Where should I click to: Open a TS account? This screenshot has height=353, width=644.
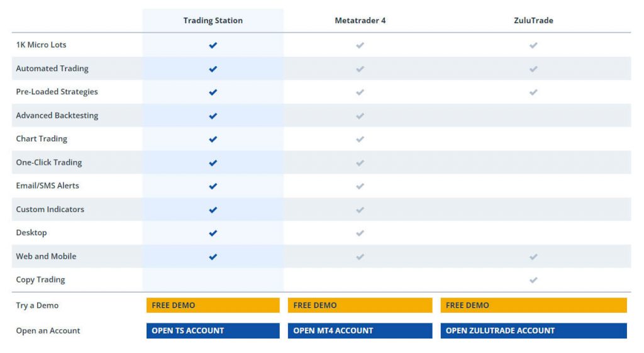pos(213,331)
